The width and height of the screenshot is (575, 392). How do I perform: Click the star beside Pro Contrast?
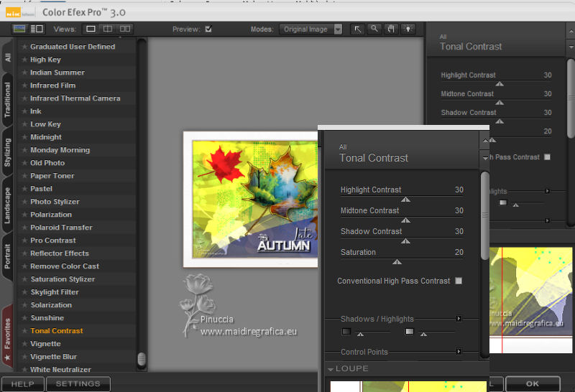24,241
